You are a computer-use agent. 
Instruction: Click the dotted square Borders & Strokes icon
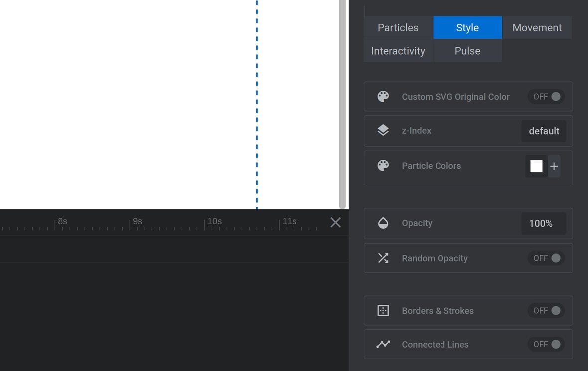click(x=383, y=311)
